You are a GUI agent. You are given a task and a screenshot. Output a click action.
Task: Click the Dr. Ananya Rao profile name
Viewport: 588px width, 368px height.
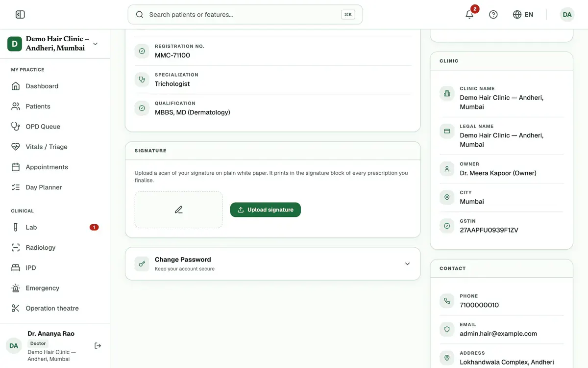(x=51, y=334)
